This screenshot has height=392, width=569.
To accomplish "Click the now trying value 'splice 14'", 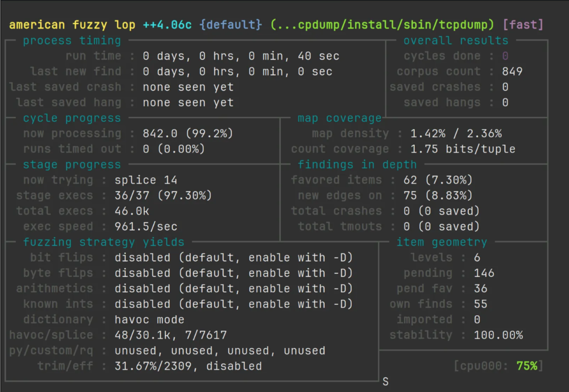I will point(146,180).
